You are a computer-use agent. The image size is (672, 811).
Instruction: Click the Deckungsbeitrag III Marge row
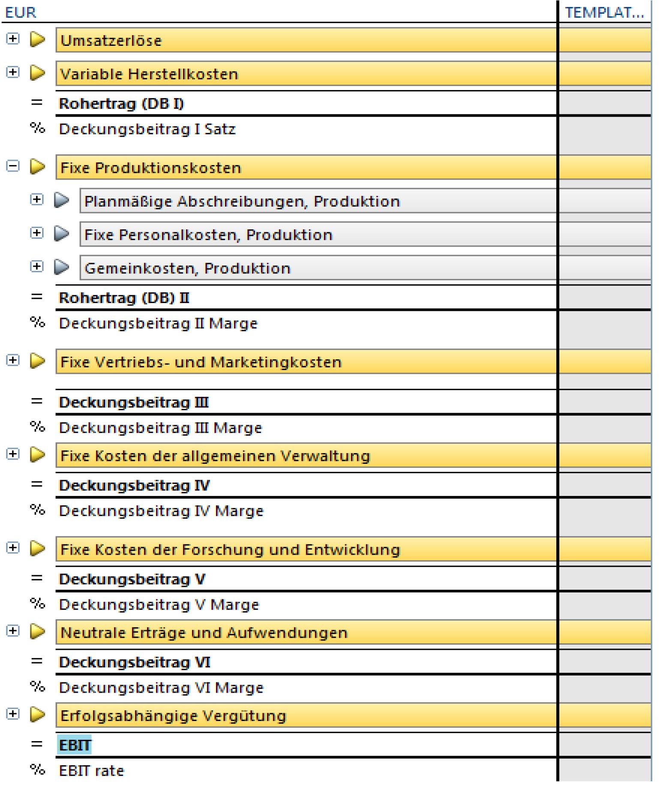(x=160, y=428)
